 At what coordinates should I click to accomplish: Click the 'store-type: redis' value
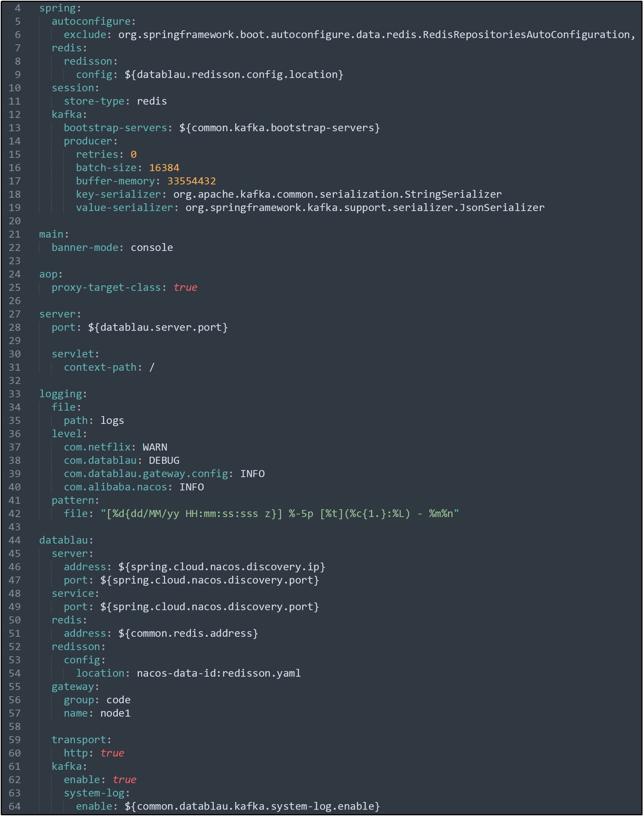tap(151, 101)
